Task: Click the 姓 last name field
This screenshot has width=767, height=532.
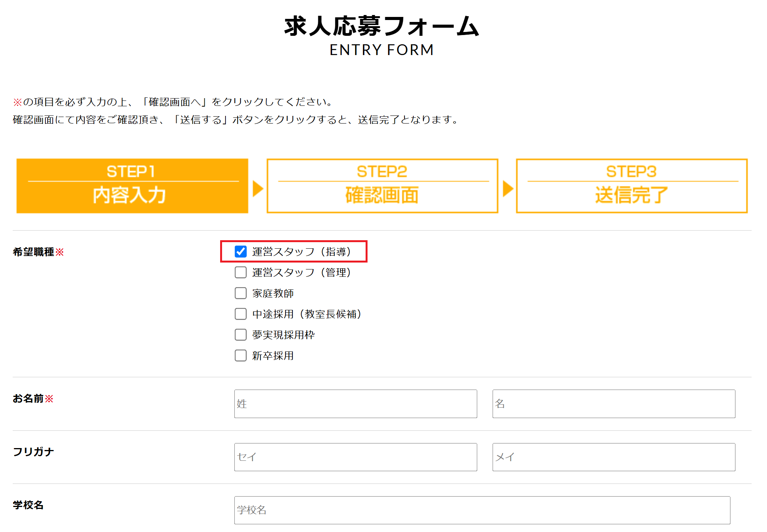Action: click(x=355, y=404)
